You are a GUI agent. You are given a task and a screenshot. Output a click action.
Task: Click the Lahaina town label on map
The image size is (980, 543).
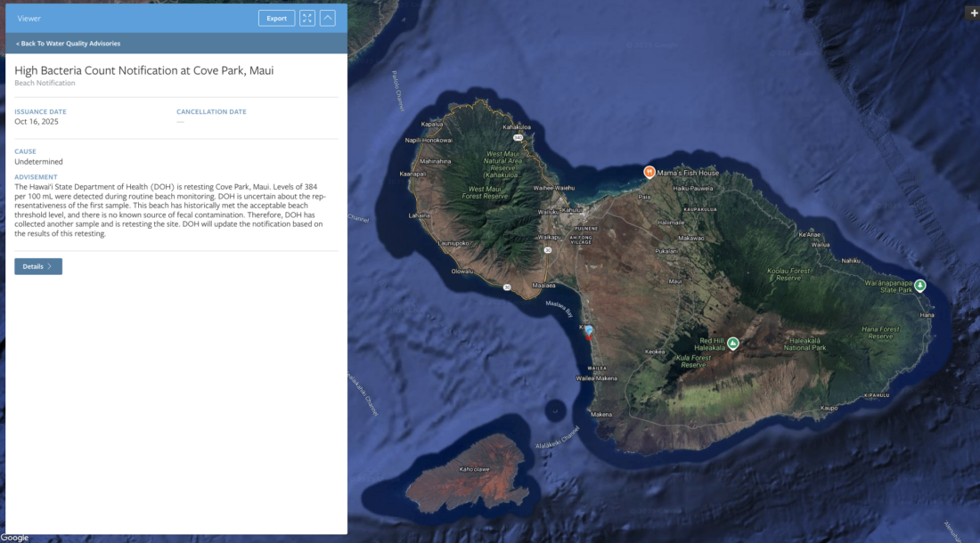point(419,215)
